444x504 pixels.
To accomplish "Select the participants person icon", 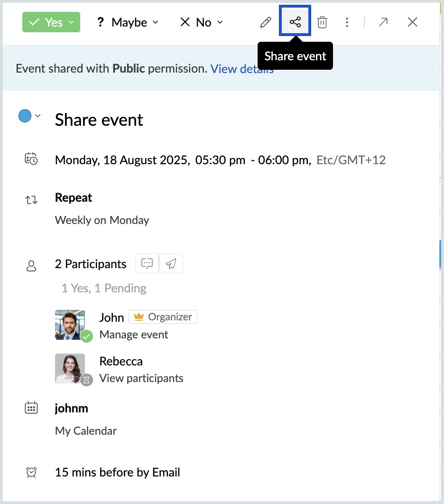I will (x=31, y=266).
